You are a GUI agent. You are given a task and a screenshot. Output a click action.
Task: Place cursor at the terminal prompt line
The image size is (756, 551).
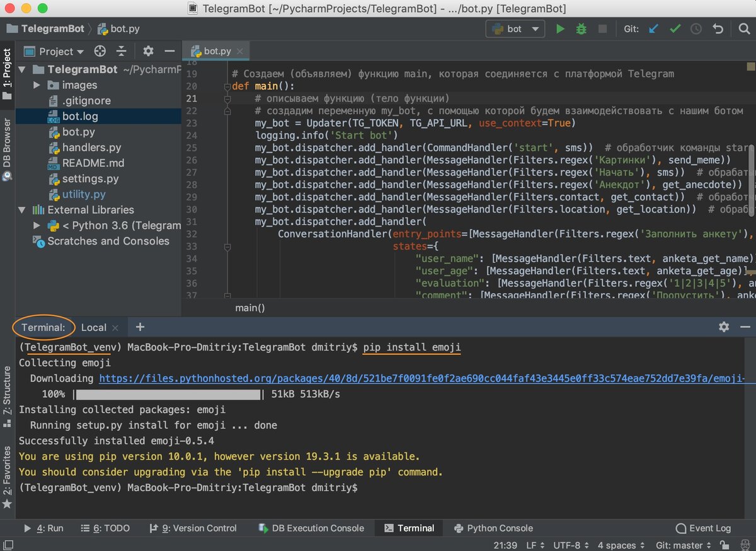pyautogui.click(x=188, y=487)
